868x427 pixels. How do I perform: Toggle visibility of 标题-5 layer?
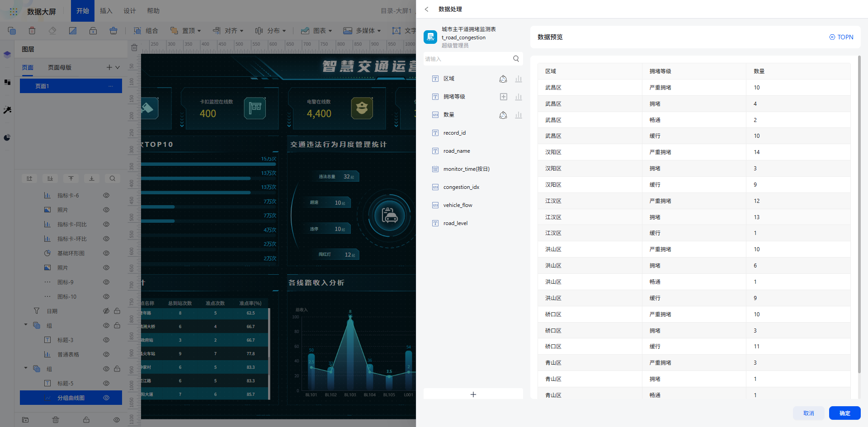click(x=106, y=384)
